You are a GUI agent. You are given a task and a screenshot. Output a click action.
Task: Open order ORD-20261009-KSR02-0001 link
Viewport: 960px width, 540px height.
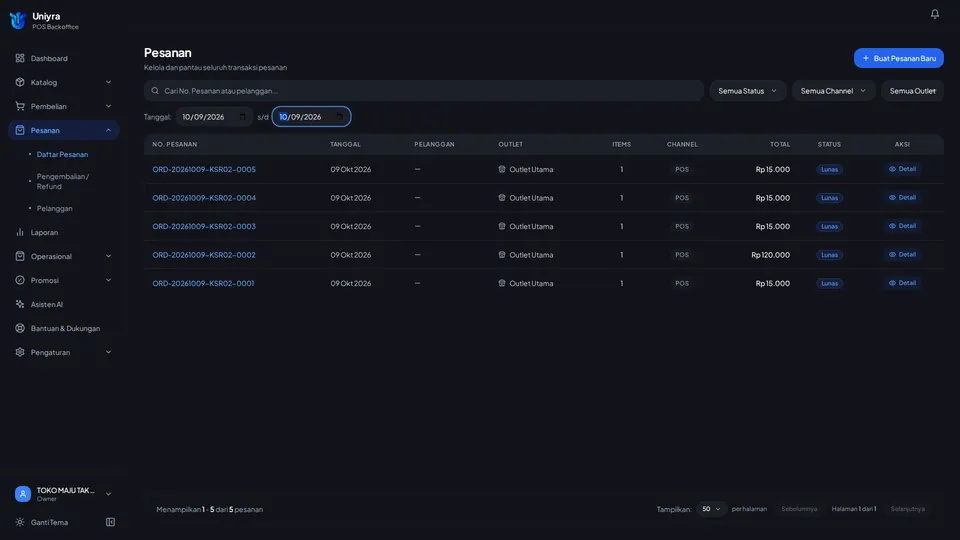click(x=203, y=283)
